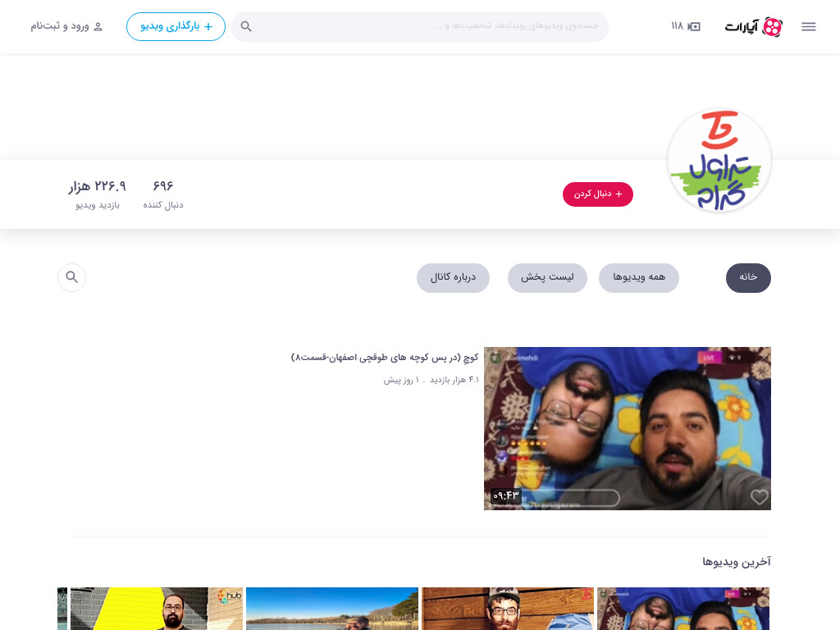Open the کوچ اصفهان قسمت۸ video title

(x=384, y=358)
